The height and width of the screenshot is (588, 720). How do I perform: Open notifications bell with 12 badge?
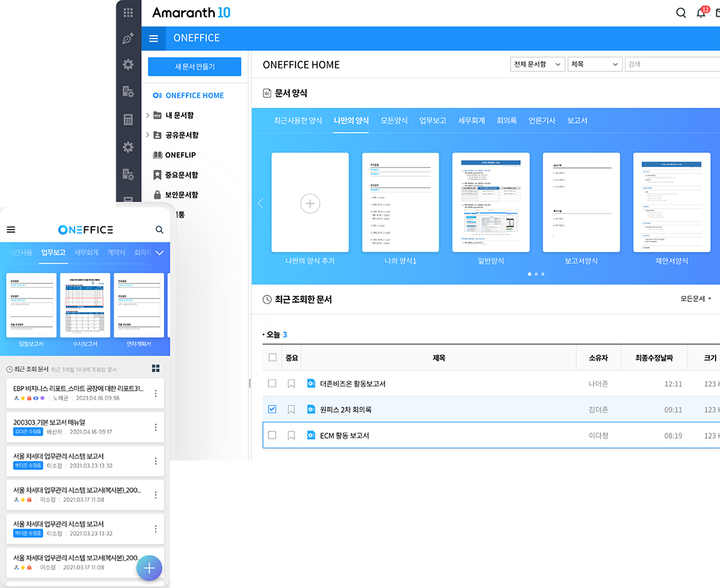pyautogui.click(x=701, y=12)
